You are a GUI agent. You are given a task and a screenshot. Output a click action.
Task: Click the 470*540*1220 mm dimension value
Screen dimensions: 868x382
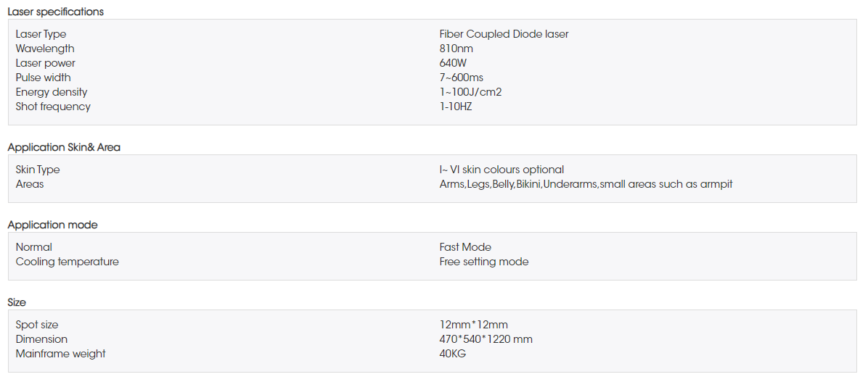coord(486,339)
